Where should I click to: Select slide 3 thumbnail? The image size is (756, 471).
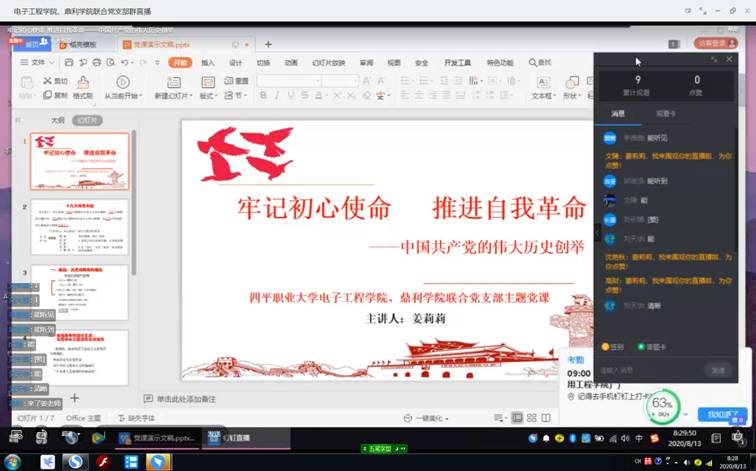(x=80, y=292)
